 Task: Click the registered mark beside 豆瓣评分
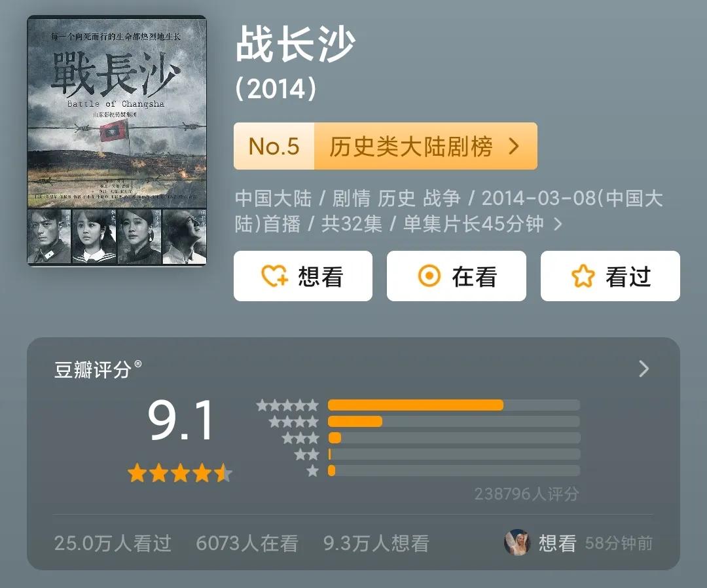(138, 363)
